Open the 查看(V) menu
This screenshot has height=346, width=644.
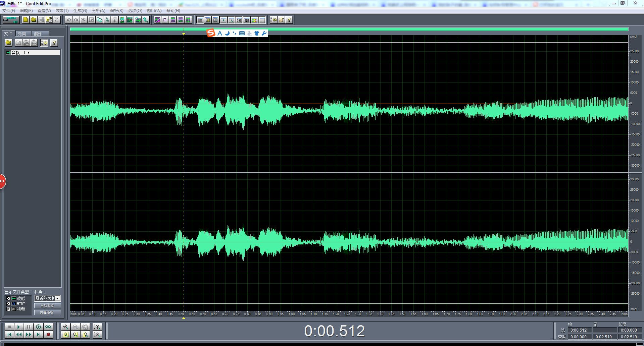coord(44,11)
